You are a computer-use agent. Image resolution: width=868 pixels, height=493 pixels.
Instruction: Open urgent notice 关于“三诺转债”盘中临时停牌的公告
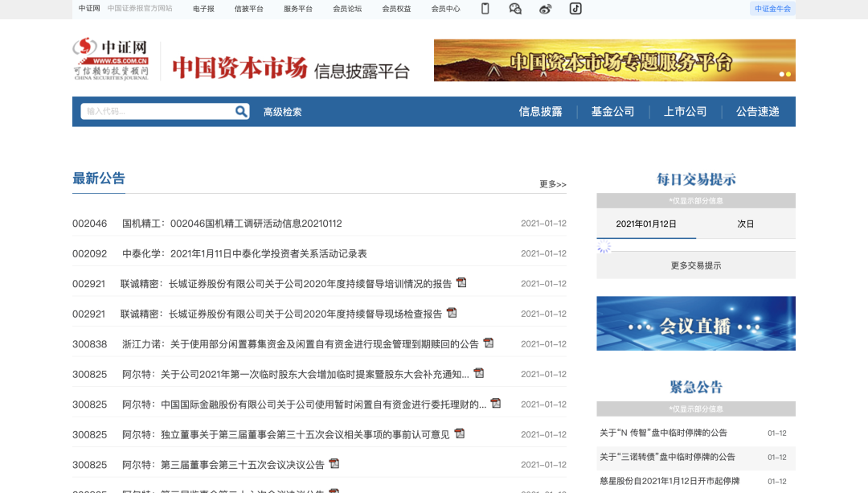point(667,457)
